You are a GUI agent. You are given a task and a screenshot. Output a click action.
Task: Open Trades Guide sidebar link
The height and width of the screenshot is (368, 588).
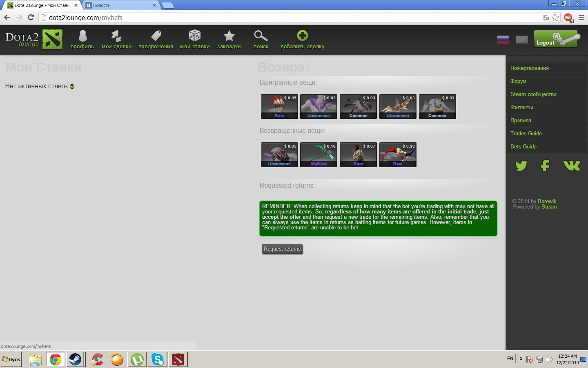526,133
